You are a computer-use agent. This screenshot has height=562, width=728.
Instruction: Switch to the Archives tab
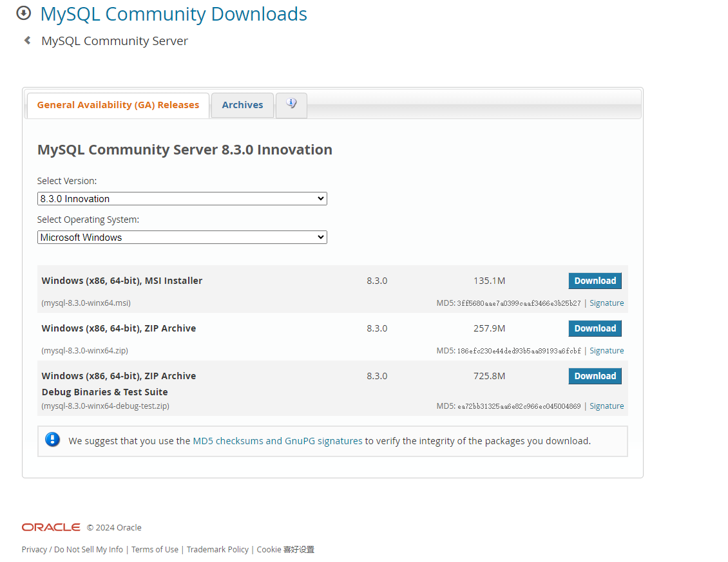click(x=242, y=104)
